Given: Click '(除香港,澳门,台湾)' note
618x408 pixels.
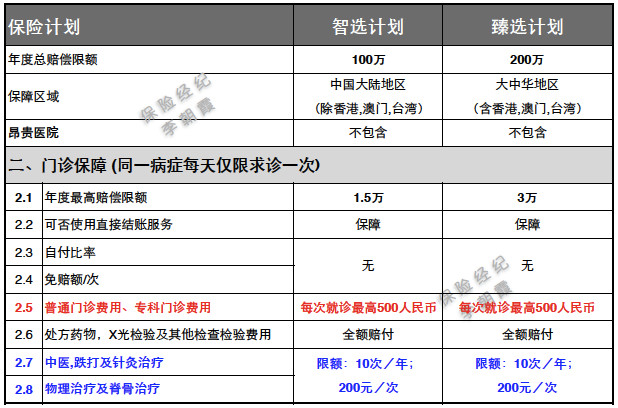Looking at the screenshot, I should [369, 108].
